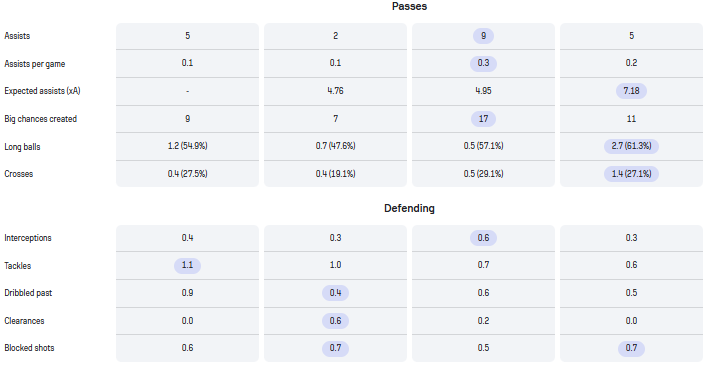Viewport: 714px width, 367px height.
Task: Select the highlighted 0.4 dribbled past value
Action: (x=335, y=293)
